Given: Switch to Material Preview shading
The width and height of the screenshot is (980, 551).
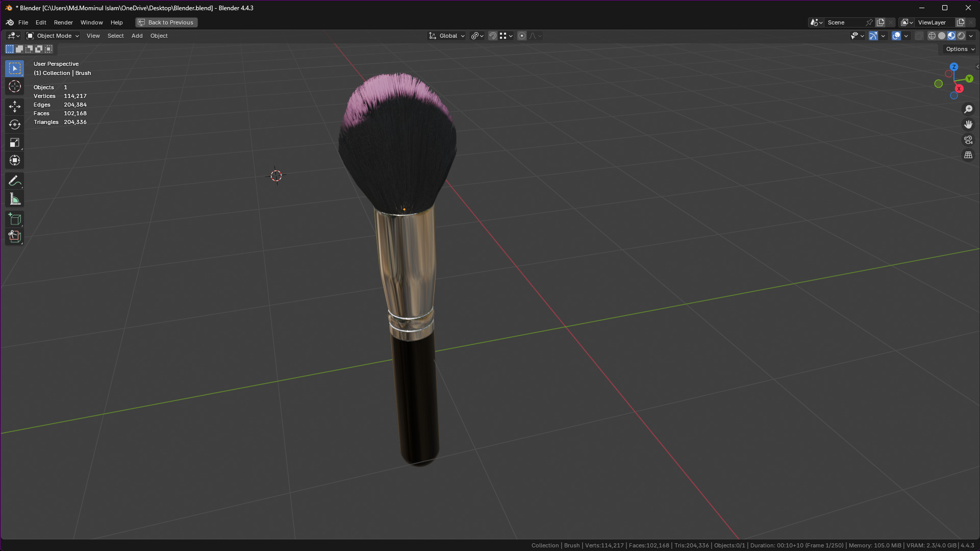Looking at the screenshot, I should [x=951, y=36].
